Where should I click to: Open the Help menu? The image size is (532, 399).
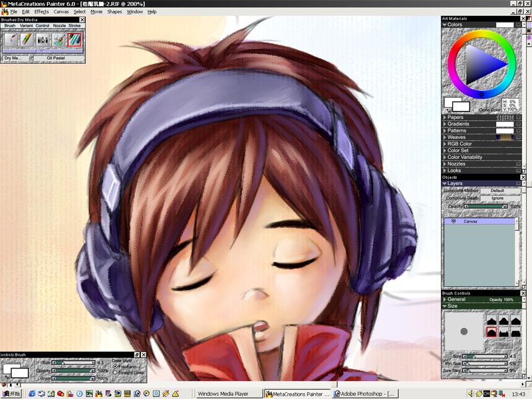tap(152, 12)
